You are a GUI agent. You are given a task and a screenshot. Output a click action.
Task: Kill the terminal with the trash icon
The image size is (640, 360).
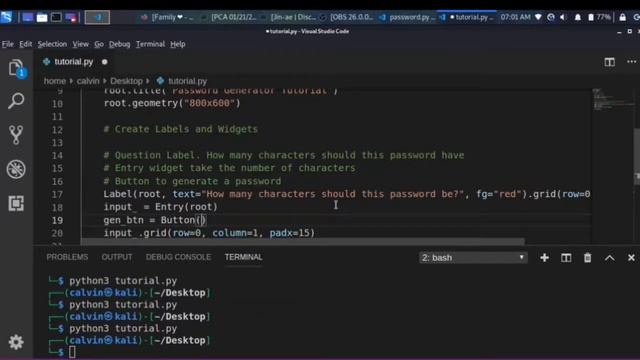pos(587,258)
